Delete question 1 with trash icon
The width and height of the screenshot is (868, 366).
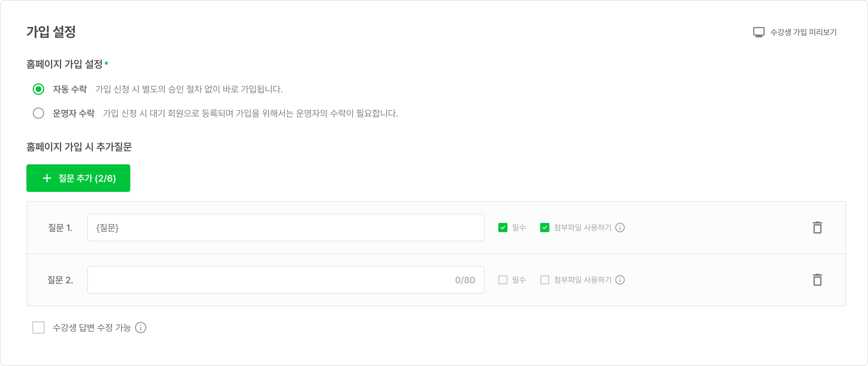point(817,228)
